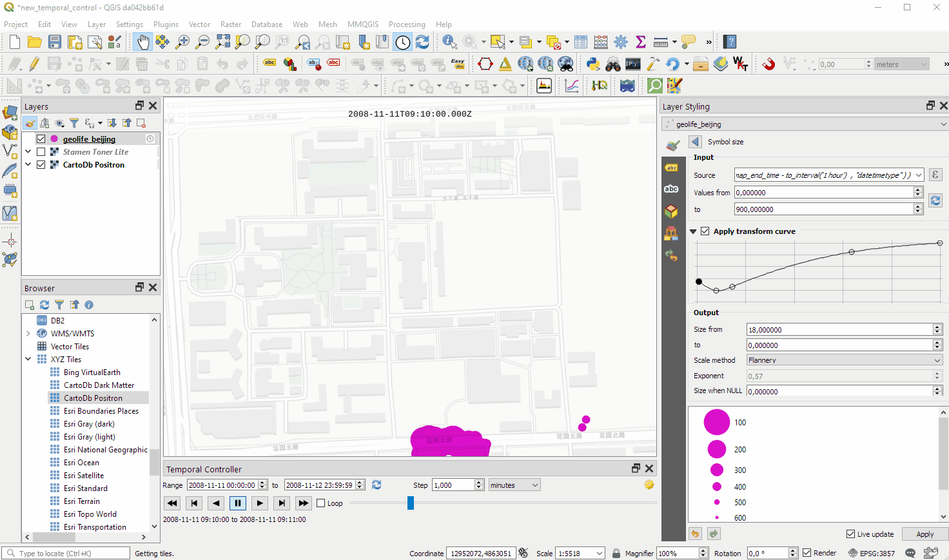This screenshot has height=560, width=949.
Task: Open the Scale method Flannery dropdown
Action: coord(845,360)
